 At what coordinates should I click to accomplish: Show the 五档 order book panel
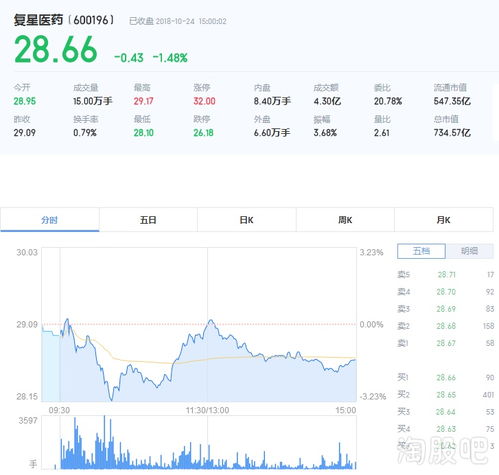[421, 251]
